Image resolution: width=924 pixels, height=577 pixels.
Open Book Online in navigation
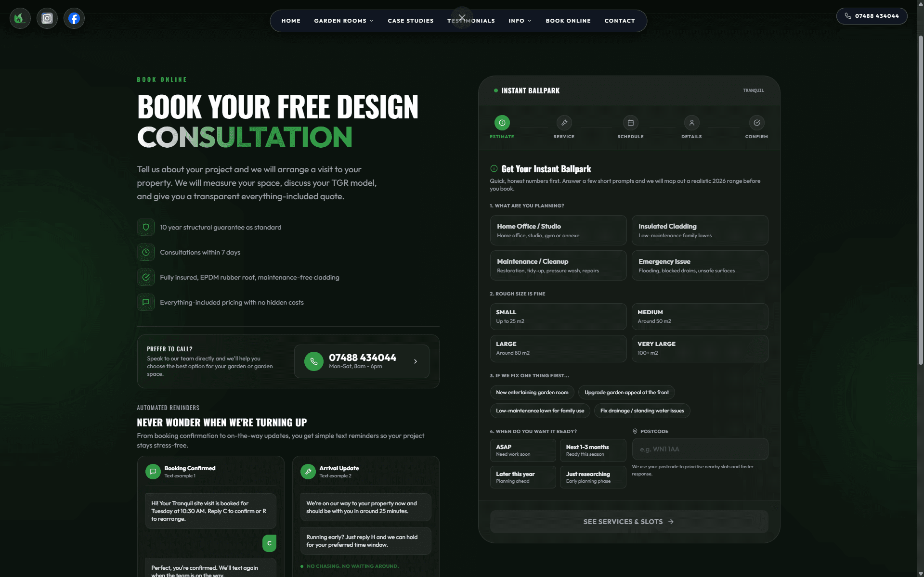coord(568,21)
